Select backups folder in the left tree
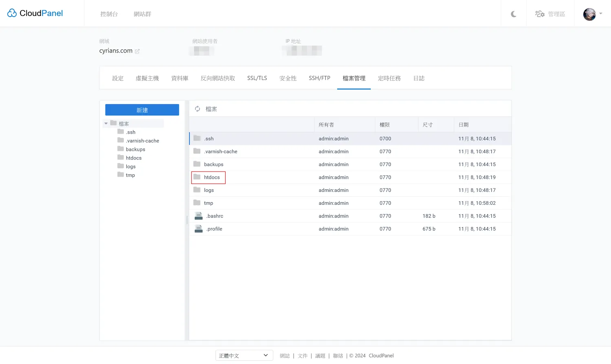 (135, 149)
